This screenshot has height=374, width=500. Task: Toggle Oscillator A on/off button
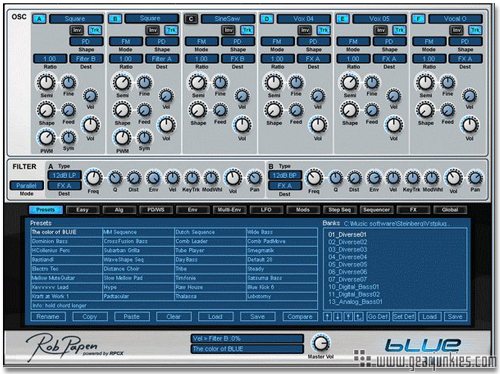(x=39, y=19)
